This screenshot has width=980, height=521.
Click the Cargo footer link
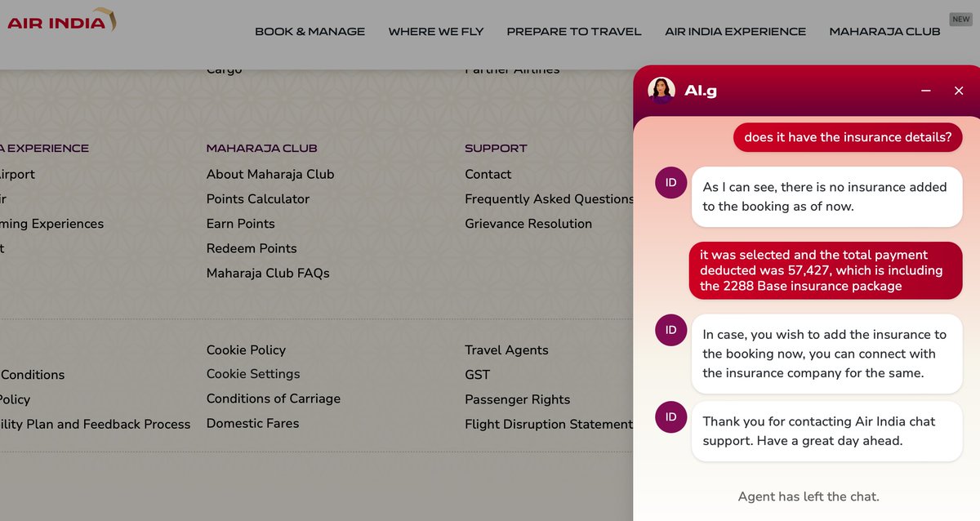click(225, 70)
